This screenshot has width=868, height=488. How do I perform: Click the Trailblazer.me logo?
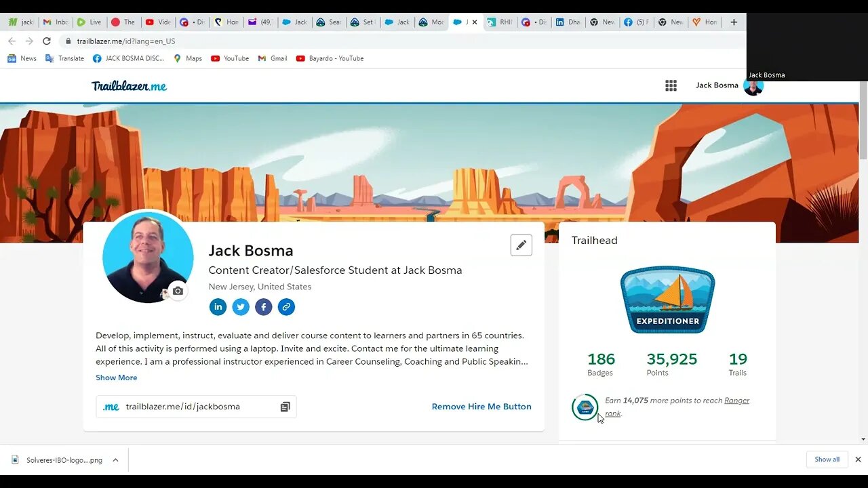click(x=129, y=86)
